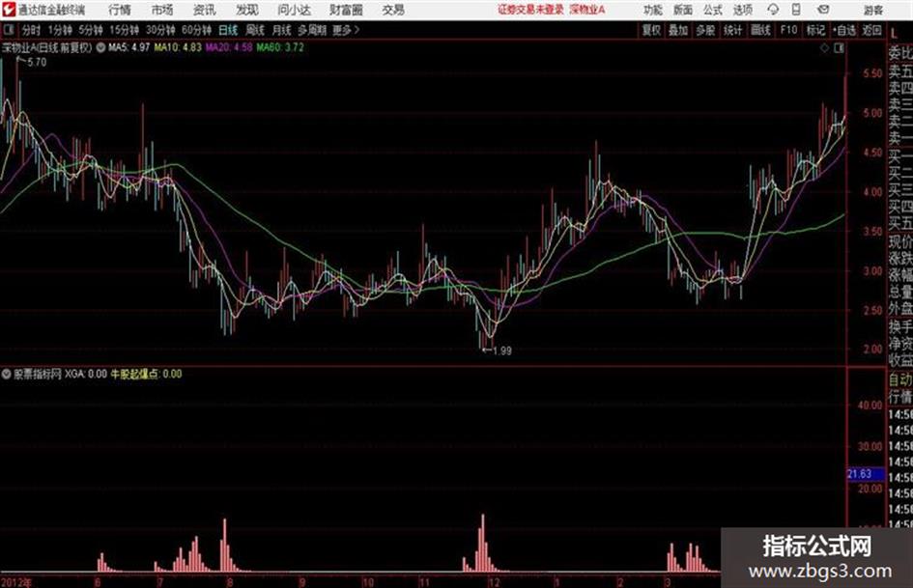913x588 pixels.
Task: Click the 证券交易未登录 login link
Action: [x=530, y=10]
